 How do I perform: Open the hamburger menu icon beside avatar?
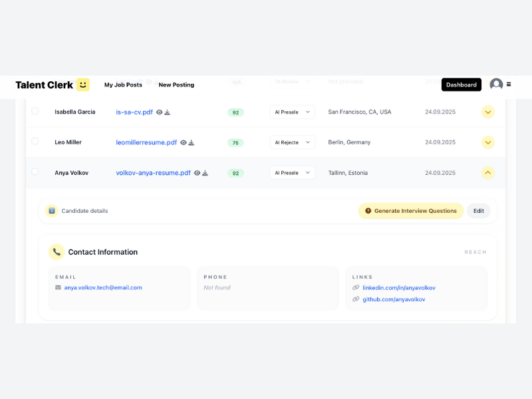click(x=509, y=84)
